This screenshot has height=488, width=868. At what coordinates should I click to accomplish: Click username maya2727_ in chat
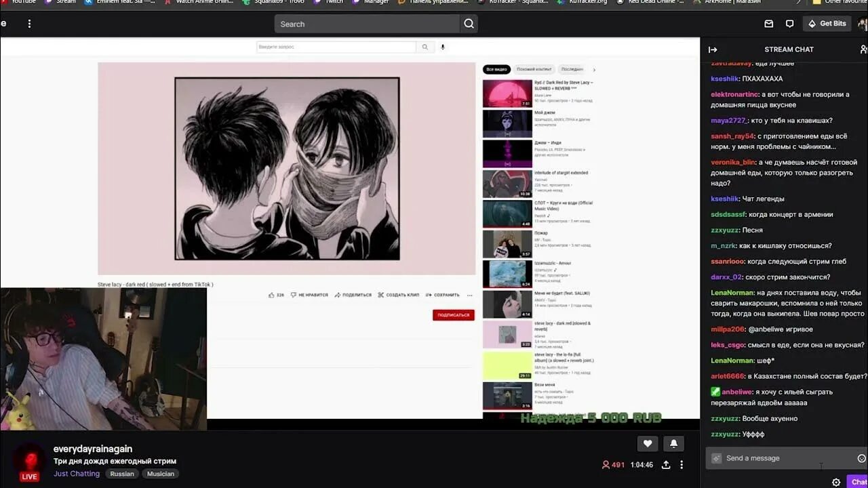point(729,120)
